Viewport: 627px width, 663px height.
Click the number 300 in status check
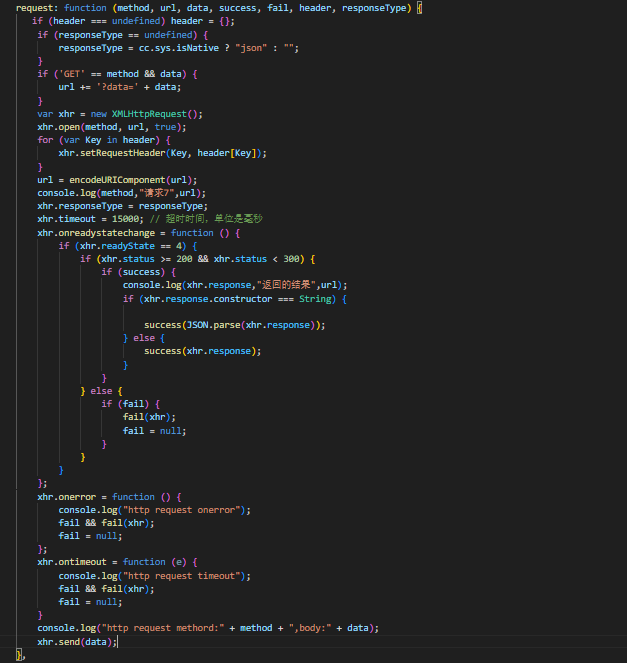pos(291,259)
